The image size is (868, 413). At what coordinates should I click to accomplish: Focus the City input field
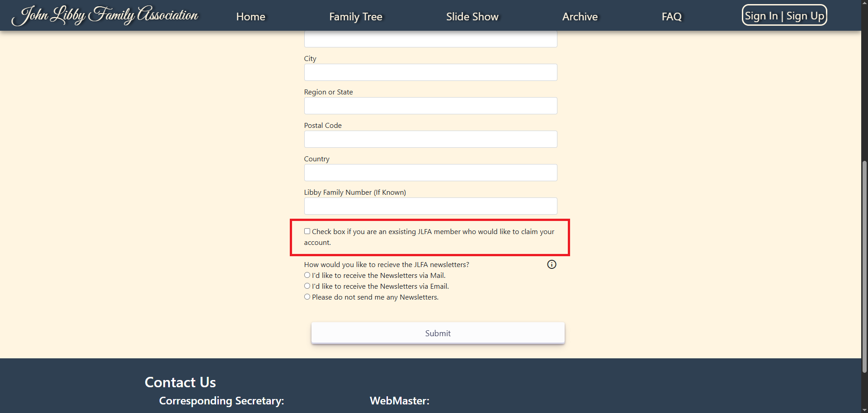point(430,72)
